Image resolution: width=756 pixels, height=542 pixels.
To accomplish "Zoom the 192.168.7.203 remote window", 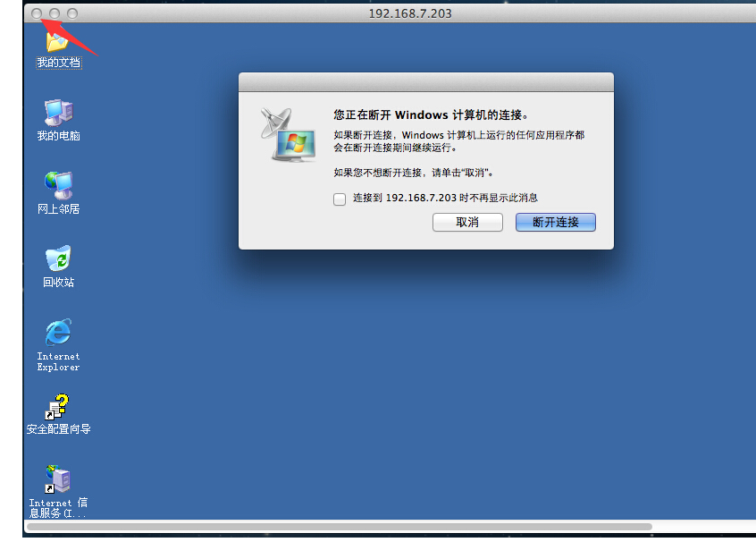I will [72, 13].
